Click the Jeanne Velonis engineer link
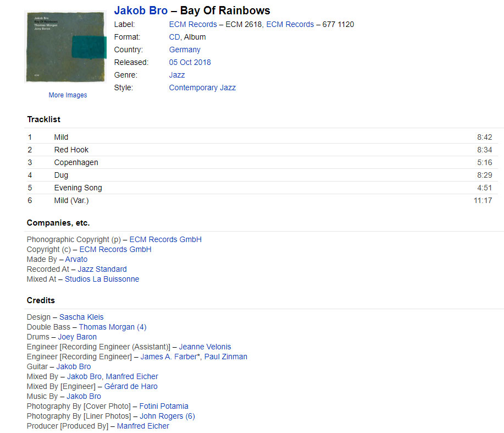This screenshot has width=504, height=433. (x=205, y=347)
